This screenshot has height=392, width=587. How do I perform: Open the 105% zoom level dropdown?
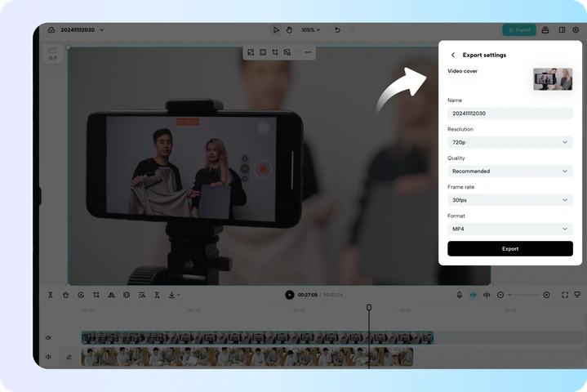point(311,30)
